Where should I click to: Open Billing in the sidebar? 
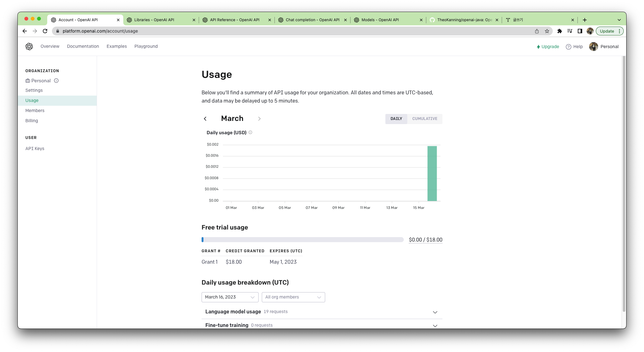pyautogui.click(x=32, y=121)
